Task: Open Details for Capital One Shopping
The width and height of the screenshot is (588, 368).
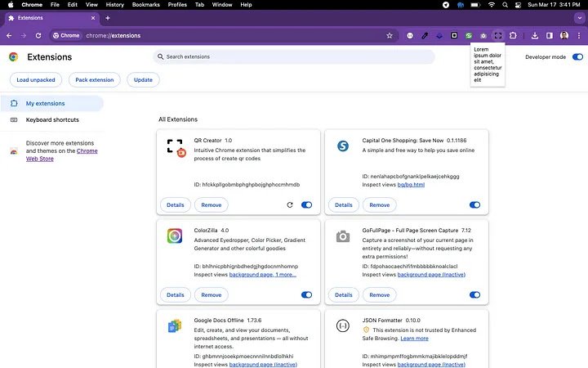Action: [344, 205]
